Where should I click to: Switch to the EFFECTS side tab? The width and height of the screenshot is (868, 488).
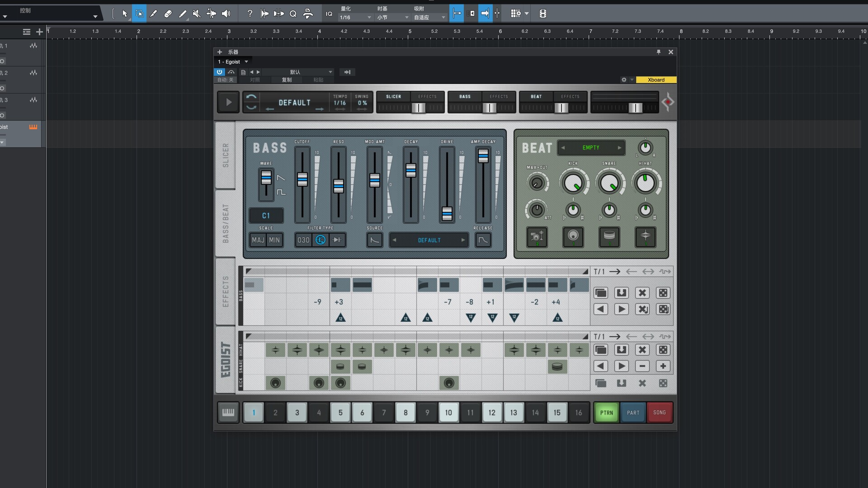click(x=225, y=291)
